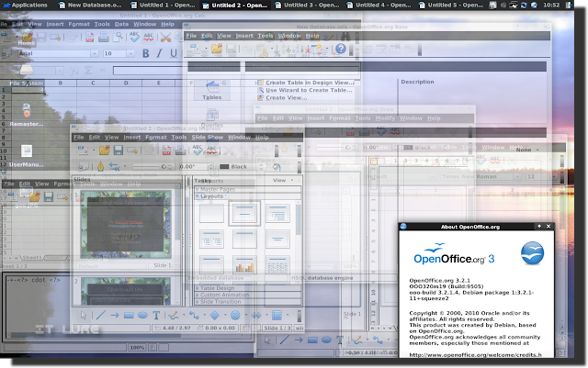
Task: Click Export as PDF icon in Calc toolbar
Action: click(x=90, y=37)
